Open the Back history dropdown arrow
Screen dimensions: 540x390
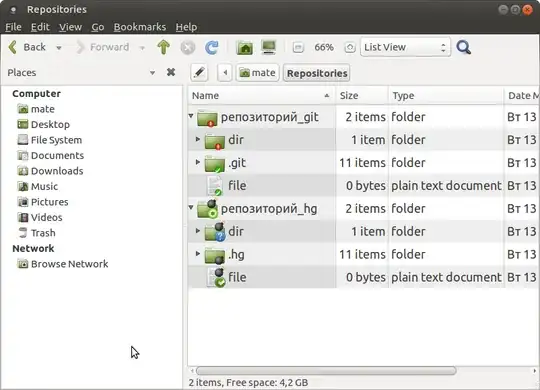click(59, 48)
